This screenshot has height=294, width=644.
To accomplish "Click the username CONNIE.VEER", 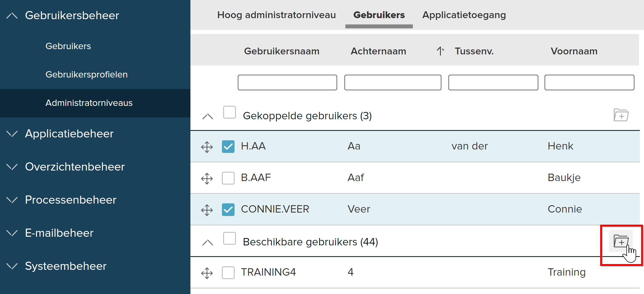I will pyautogui.click(x=275, y=209).
